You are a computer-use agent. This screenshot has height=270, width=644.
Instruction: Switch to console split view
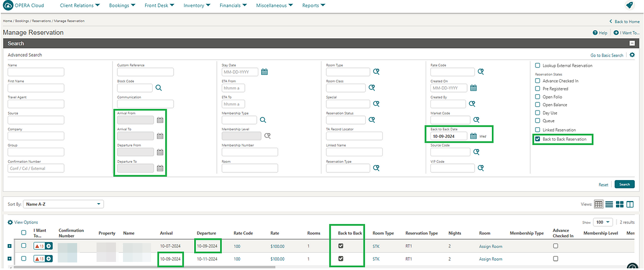click(x=630, y=204)
